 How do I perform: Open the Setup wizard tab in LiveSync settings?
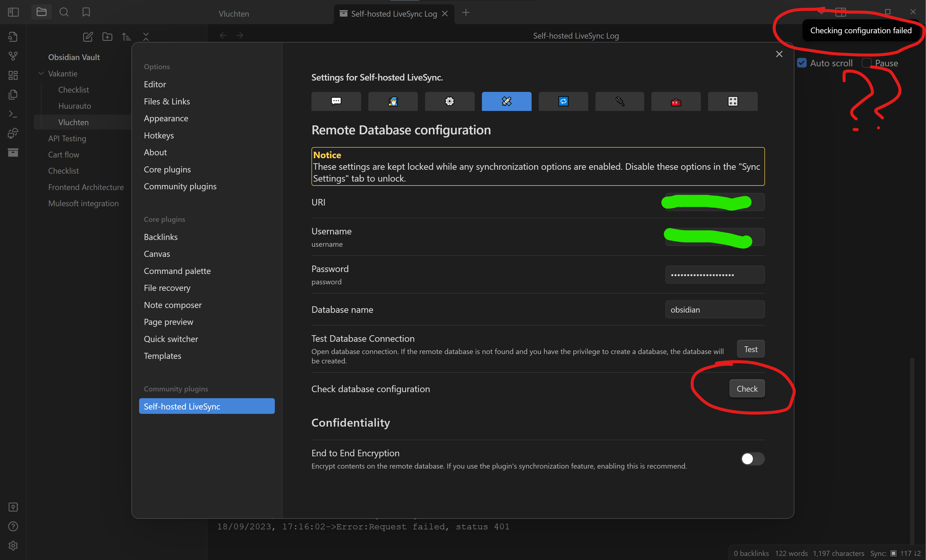[x=393, y=102]
